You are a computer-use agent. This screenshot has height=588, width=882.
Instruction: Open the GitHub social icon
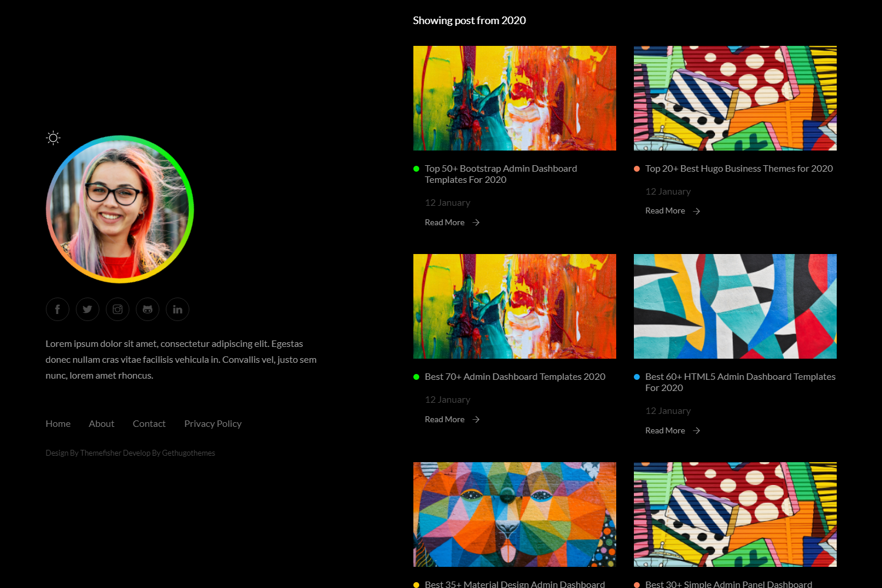coord(148,309)
